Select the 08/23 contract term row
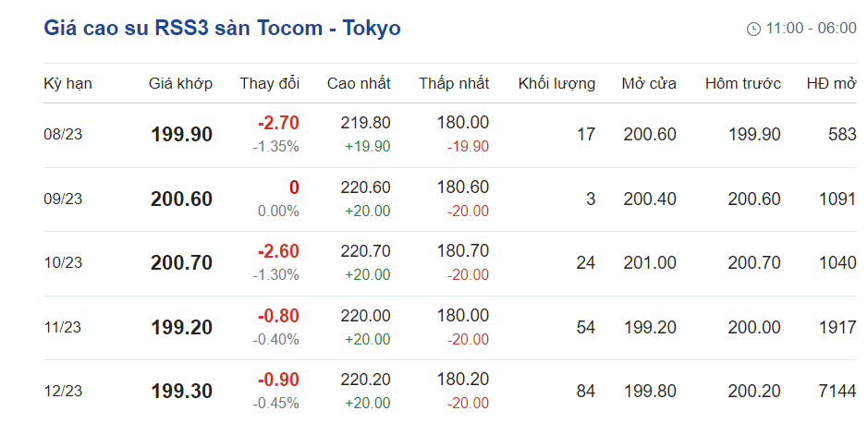868x423 pixels. (63, 135)
